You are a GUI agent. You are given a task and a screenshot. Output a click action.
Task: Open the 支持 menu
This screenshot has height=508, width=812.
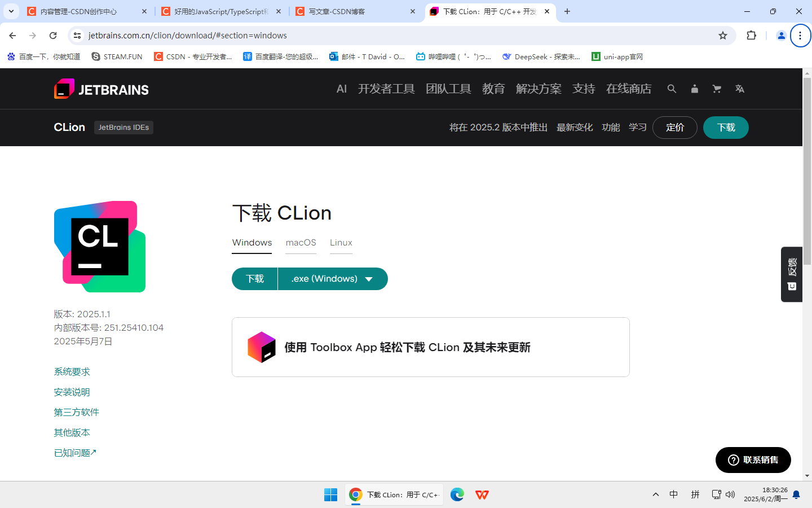pyautogui.click(x=584, y=89)
